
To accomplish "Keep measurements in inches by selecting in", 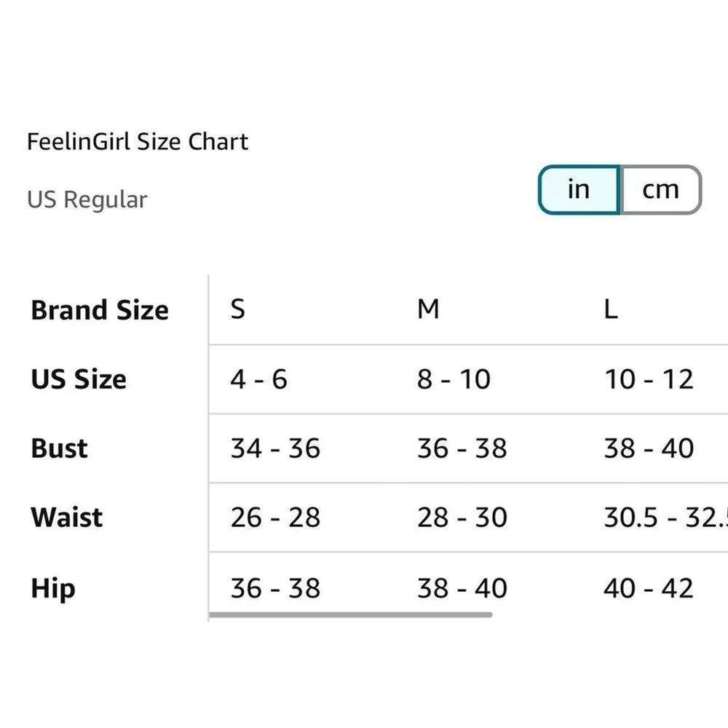I will click(x=579, y=189).
